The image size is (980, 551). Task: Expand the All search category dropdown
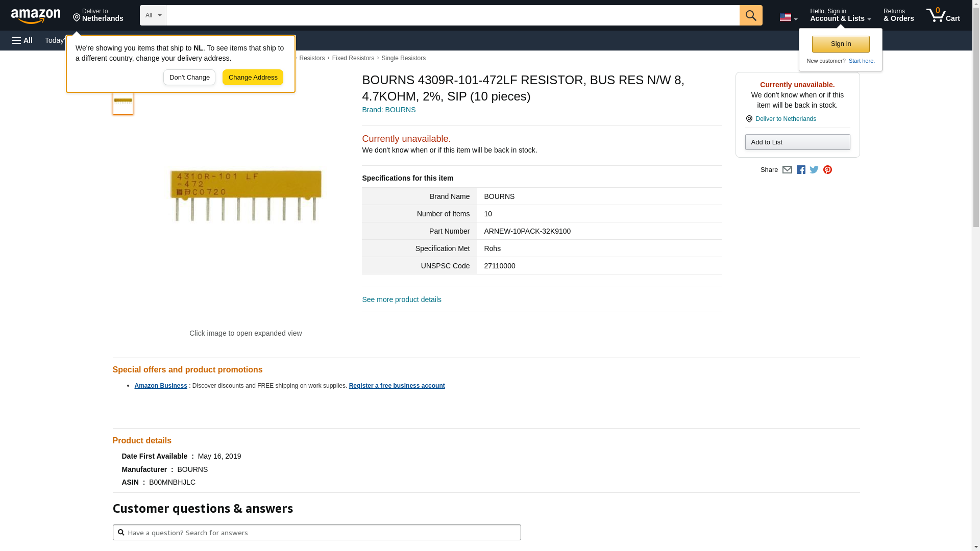pyautogui.click(x=153, y=15)
